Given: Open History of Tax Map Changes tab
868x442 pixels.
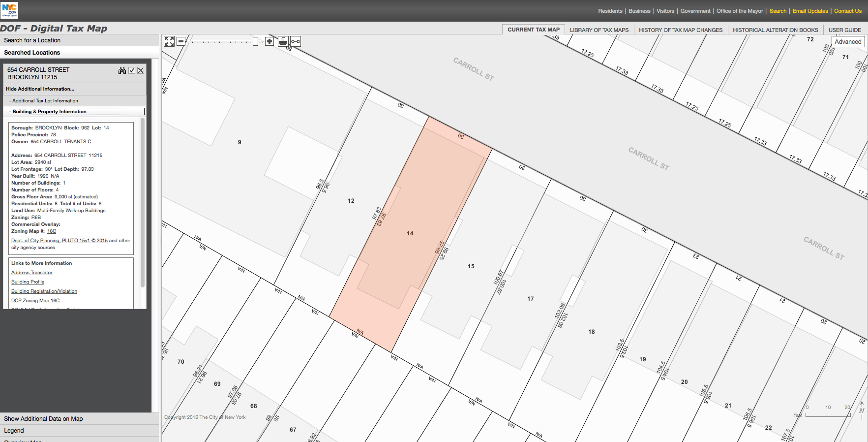Looking at the screenshot, I should pos(681,30).
